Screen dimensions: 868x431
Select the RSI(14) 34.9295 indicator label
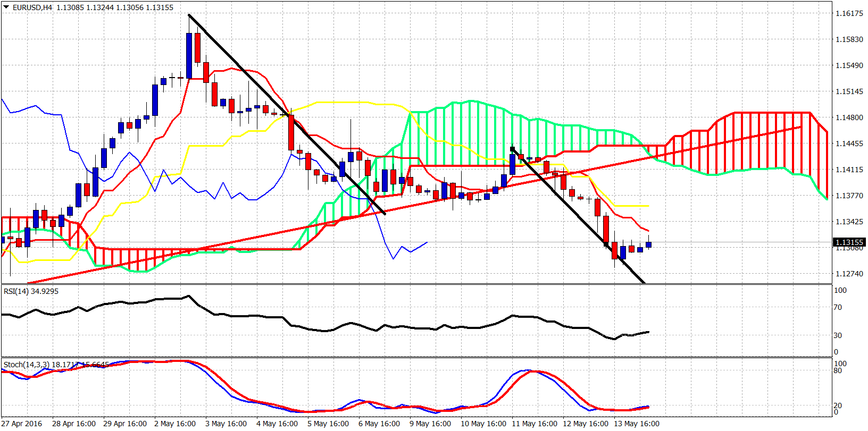pyautogui.click(x=31, y=291)
